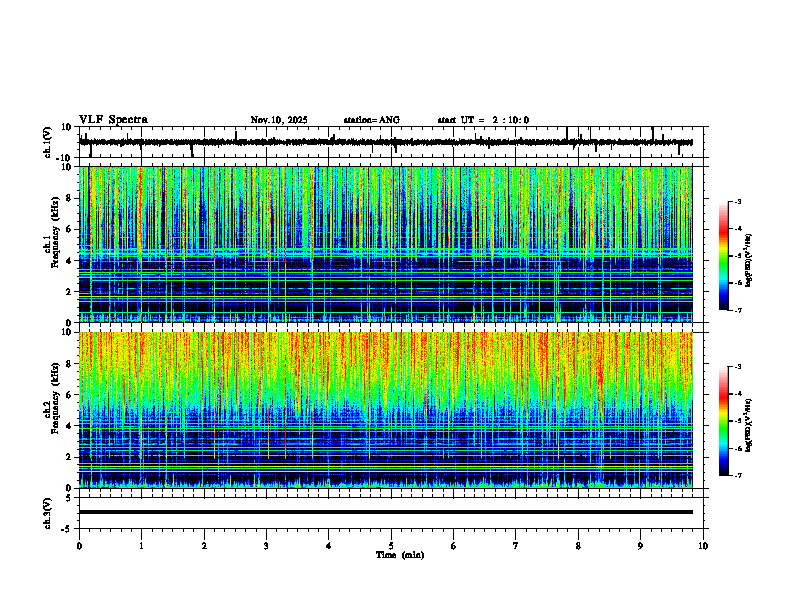Click the ch.2 spectrogram color scale bar
Image resolution: width=792 pixels, height=612 pixels.
(x=724, y=421)
